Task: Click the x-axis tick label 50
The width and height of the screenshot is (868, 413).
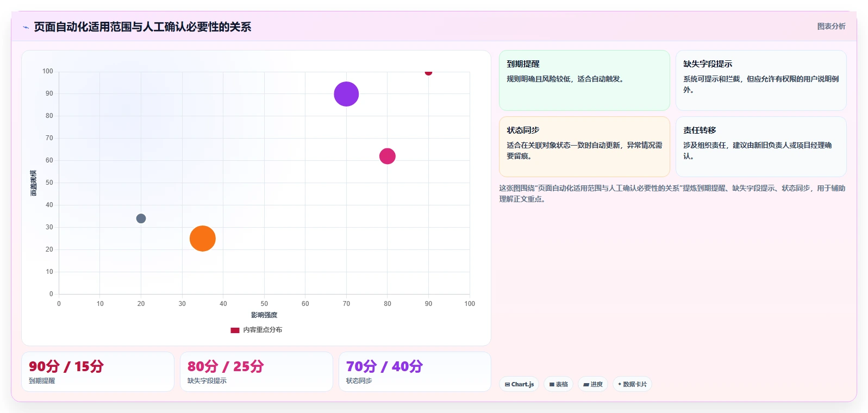Action: (264, 304)
